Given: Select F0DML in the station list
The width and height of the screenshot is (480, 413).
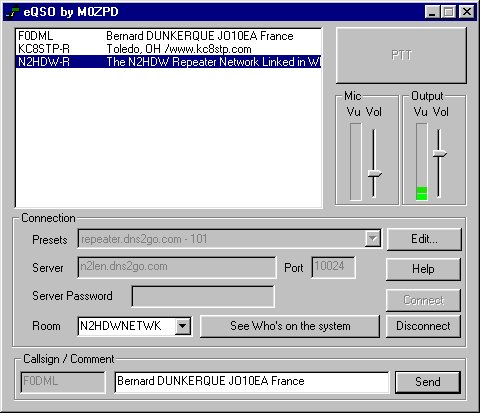Looking at the screenshot, I should click(x=168, y=36).
